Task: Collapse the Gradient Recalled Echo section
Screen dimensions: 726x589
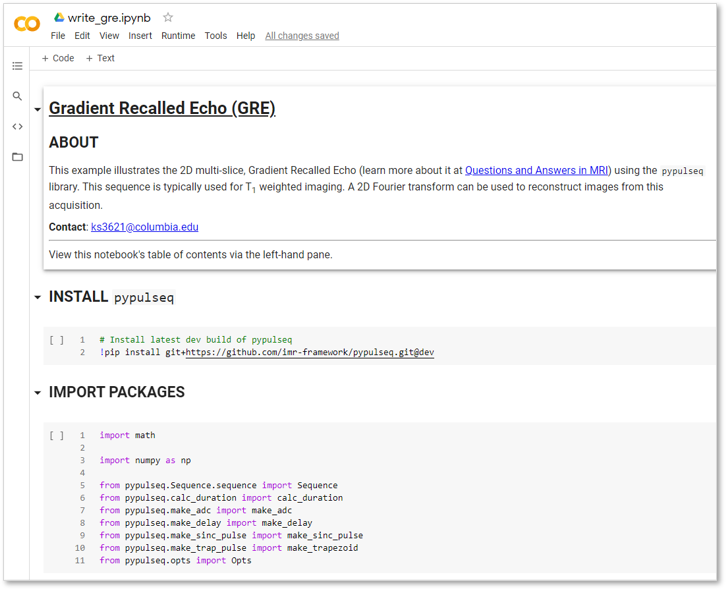Action: [38, 109]
